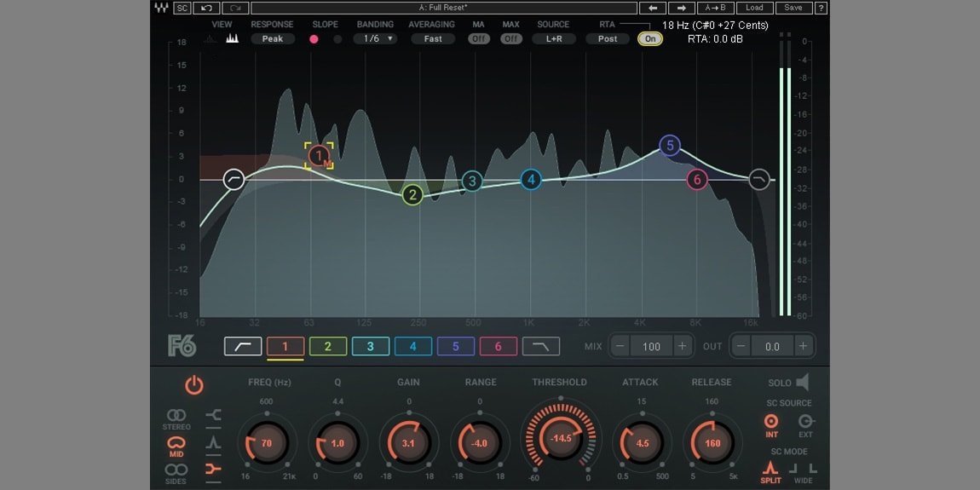The image size is (980, 490).
Task: Toggle the MA Off switch
Action: coord(479,38)
